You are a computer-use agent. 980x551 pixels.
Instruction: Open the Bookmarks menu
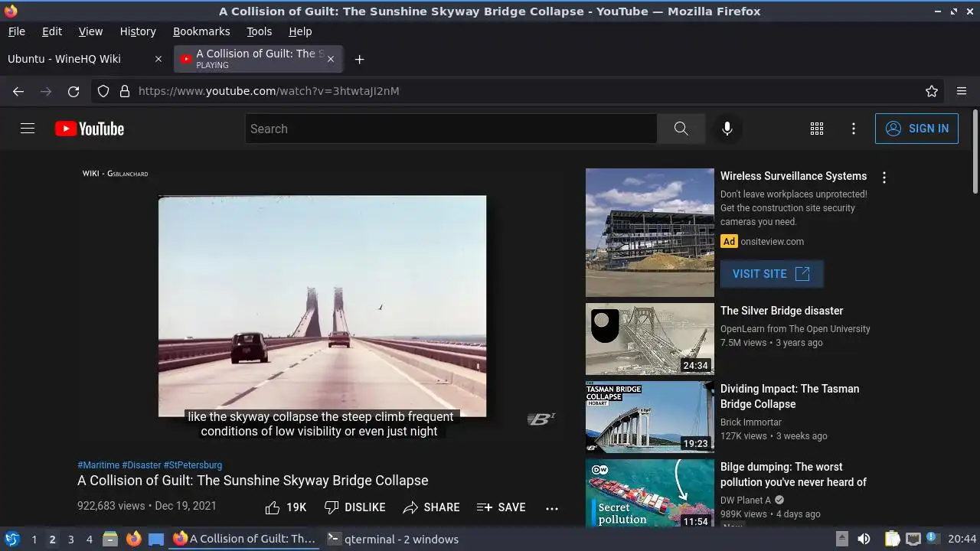[201, 31]
